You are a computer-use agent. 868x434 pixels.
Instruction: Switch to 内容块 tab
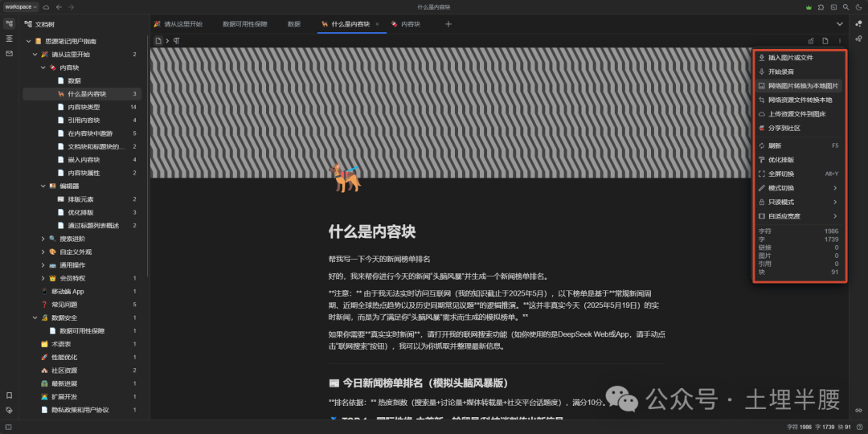[406, 24]
